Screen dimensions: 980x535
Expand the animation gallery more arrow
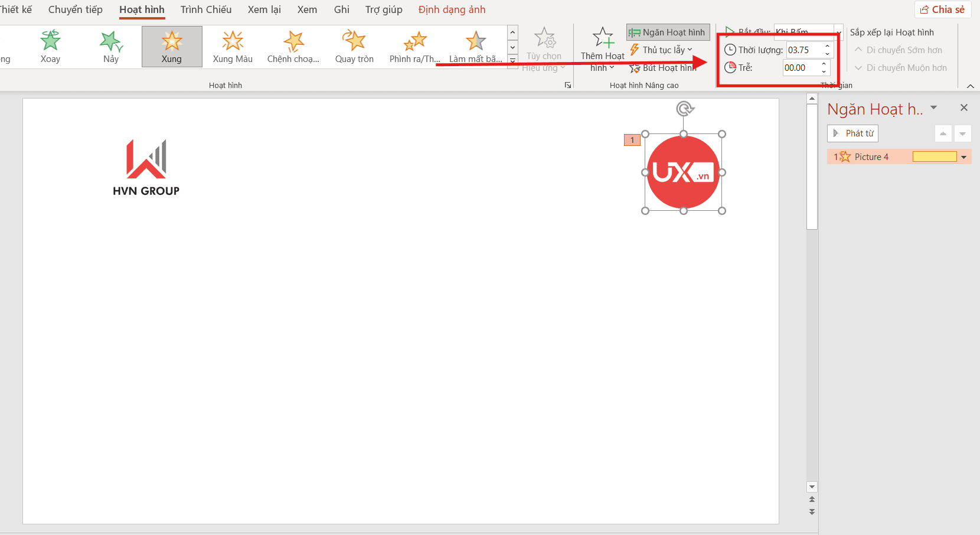[512, 61]
